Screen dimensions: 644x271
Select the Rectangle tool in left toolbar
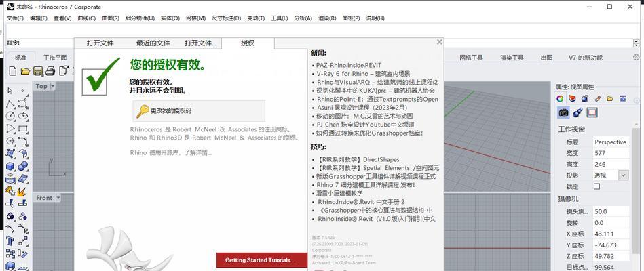[23, 129]
